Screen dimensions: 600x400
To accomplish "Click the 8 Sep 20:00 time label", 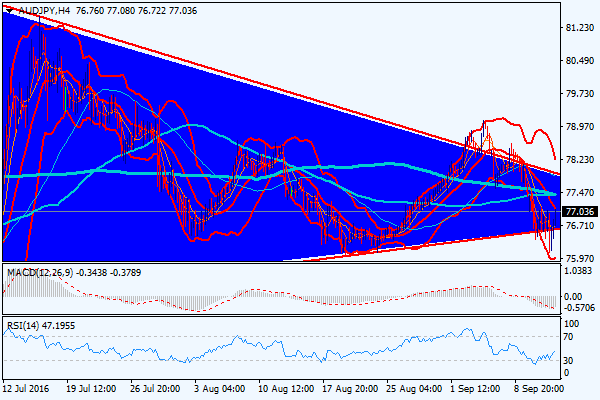I will coord(539,389).
